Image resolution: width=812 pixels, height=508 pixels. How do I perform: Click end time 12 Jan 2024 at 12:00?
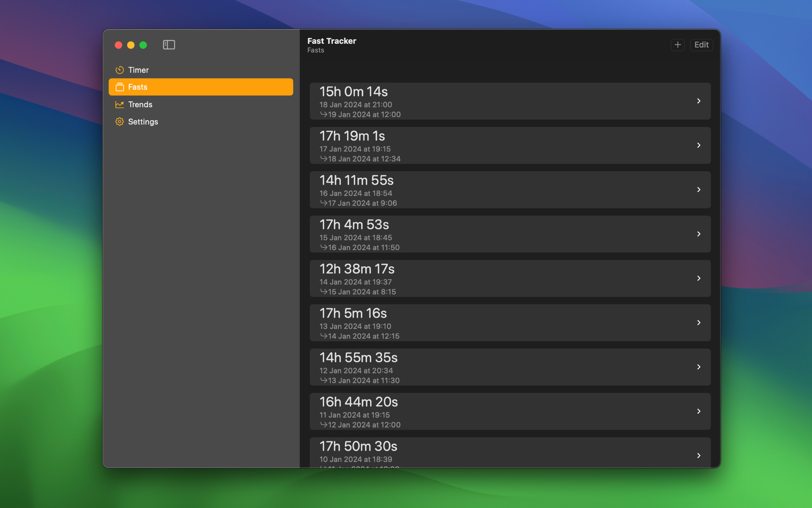click(364, 425)
